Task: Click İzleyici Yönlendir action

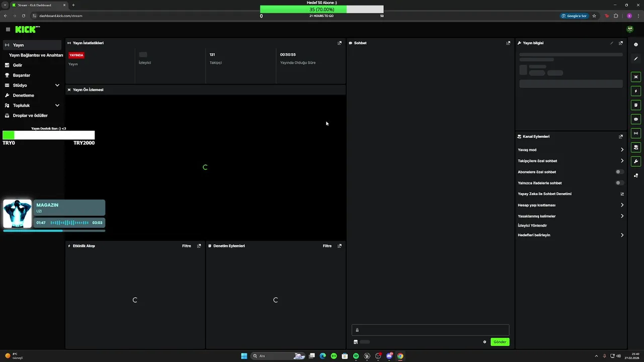Action: (532, 226)
